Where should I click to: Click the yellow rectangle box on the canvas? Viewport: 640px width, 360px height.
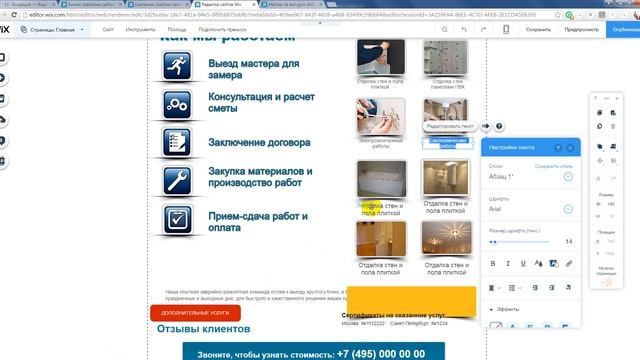(411, 301)
